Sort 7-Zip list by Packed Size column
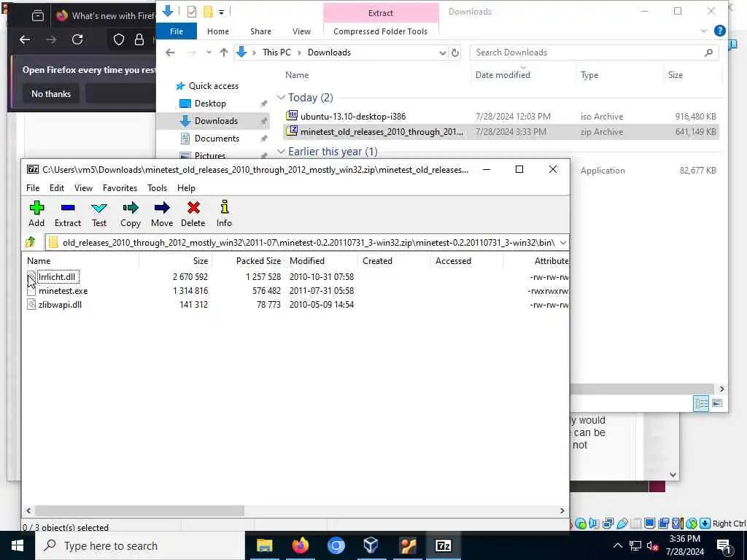 258,261
